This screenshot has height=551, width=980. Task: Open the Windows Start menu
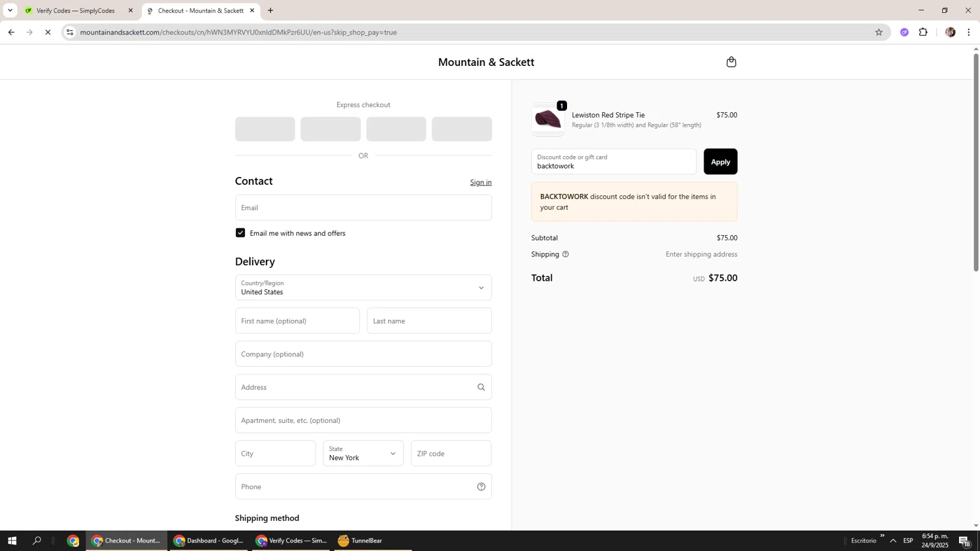(11, 541)
